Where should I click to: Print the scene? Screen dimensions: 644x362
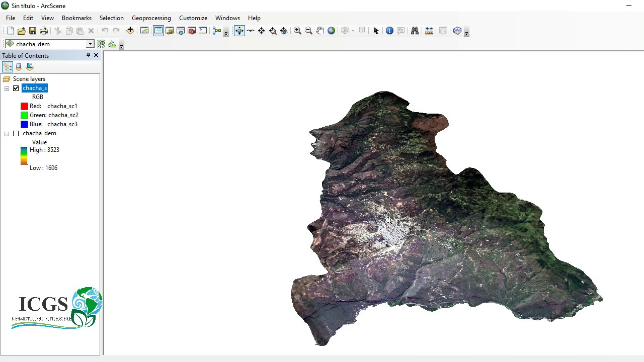(44, 31)
